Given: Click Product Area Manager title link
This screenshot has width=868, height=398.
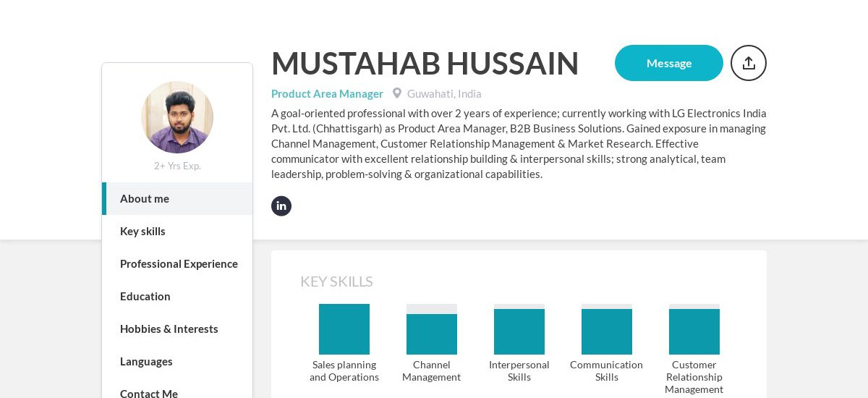Looking at the screenshot, I should click(x=327, y=93).
